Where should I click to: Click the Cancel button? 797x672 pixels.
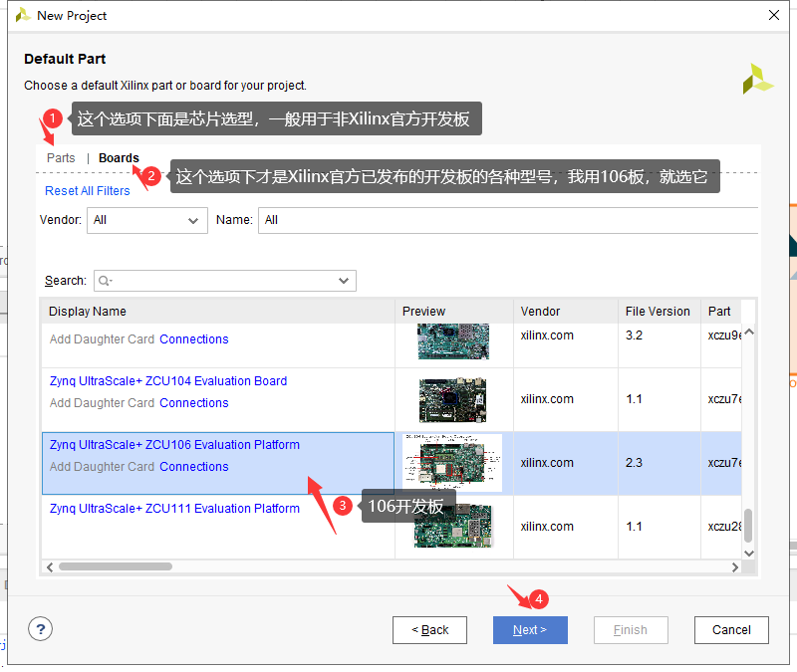tap(731, 629)
